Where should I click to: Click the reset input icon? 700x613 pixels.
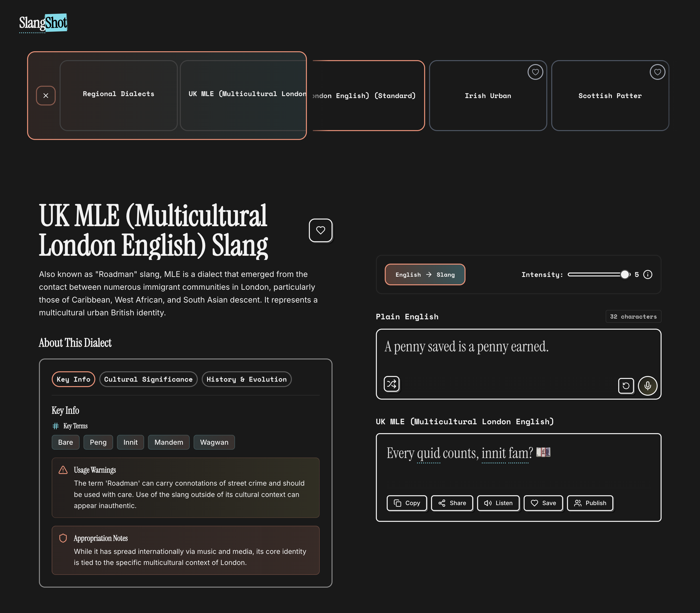(x=626, y=386)
